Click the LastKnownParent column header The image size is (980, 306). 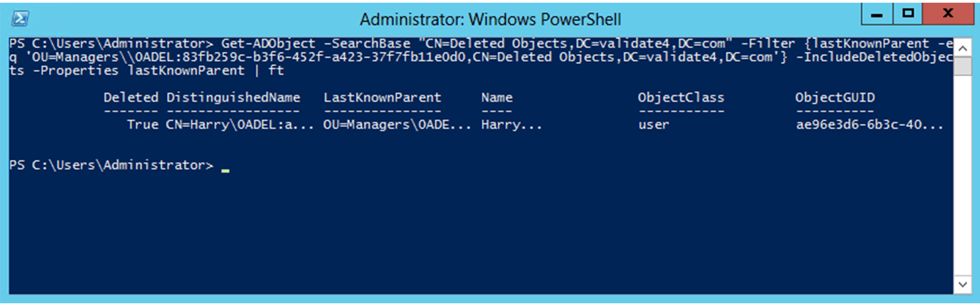pyautogui.click(x=382, y=97)
